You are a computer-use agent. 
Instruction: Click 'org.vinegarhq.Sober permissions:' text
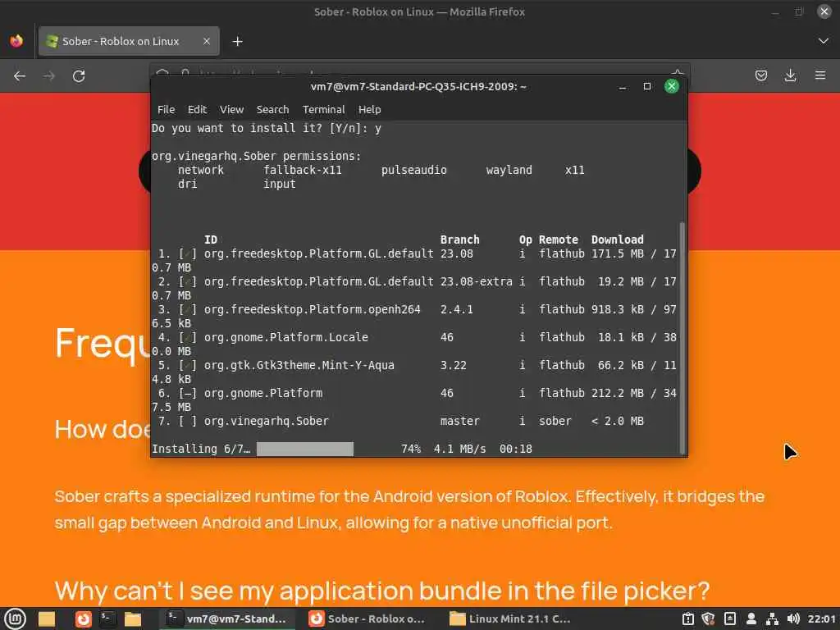(x=257, y=156)
